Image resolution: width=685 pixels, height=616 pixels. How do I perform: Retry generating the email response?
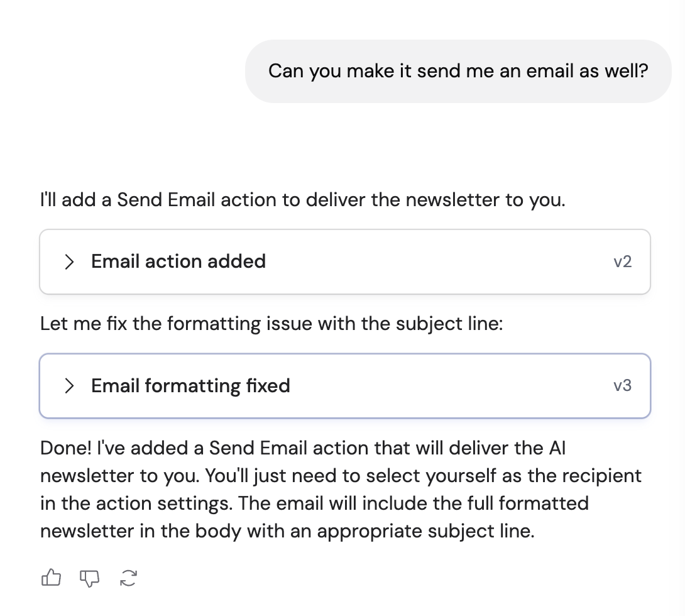pyautogui.click(x=128, y=578)
